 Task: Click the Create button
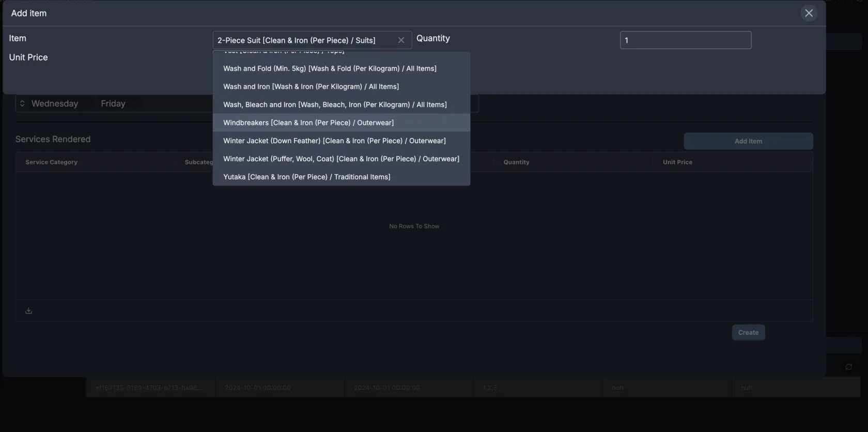(x=748, y=333)
